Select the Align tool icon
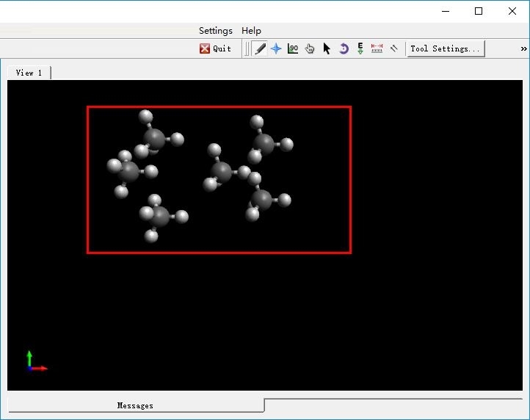The width and height of the screenshot is (530, 420). point(394,48)
